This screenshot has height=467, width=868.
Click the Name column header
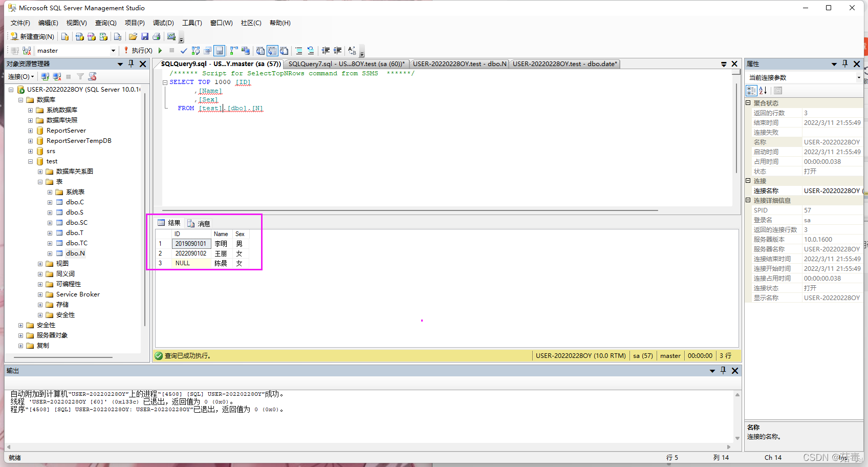coord(221,234)
